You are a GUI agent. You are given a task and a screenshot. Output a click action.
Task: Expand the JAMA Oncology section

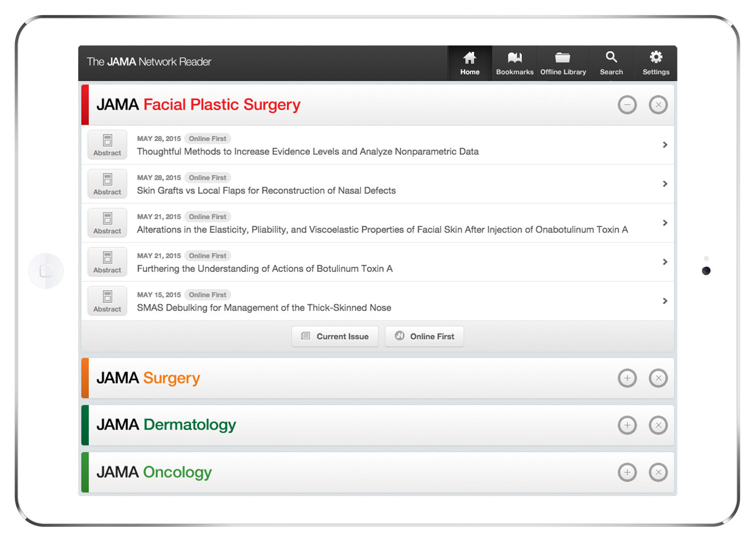(x=627, y=472)
